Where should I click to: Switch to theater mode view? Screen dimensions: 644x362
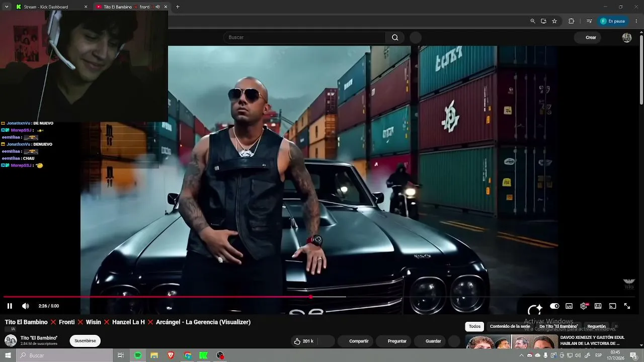point(598,306)
